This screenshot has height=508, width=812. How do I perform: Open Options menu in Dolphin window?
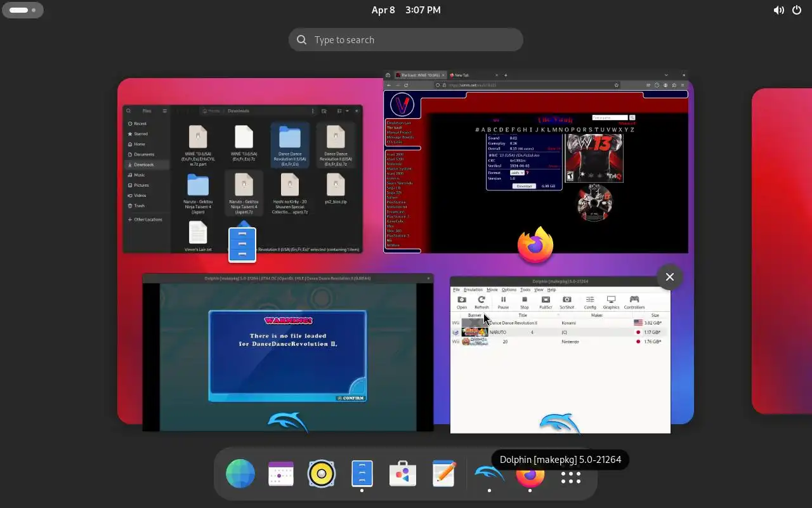pyautogui.click(x=509, y=290)
